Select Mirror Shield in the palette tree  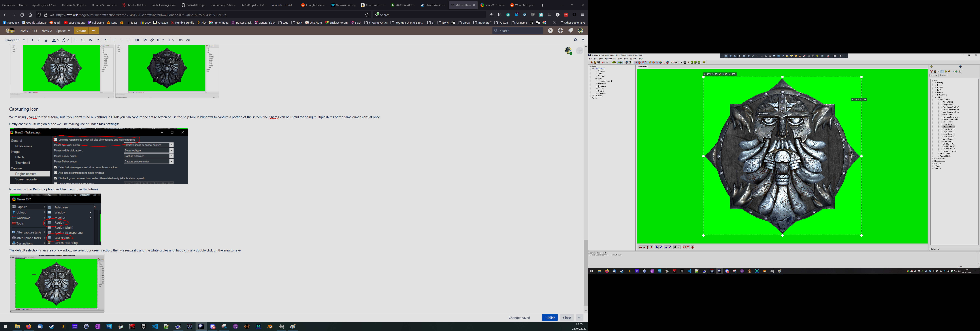[948, 142]
